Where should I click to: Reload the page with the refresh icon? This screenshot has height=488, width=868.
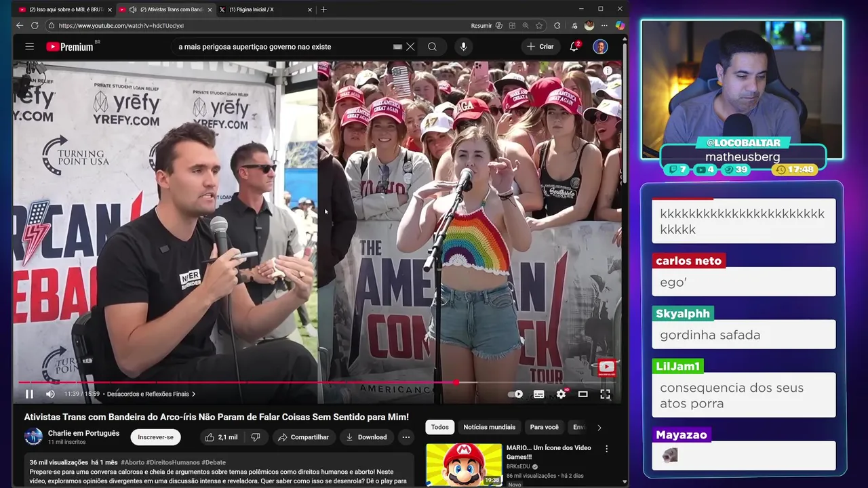tap(35, 26)
